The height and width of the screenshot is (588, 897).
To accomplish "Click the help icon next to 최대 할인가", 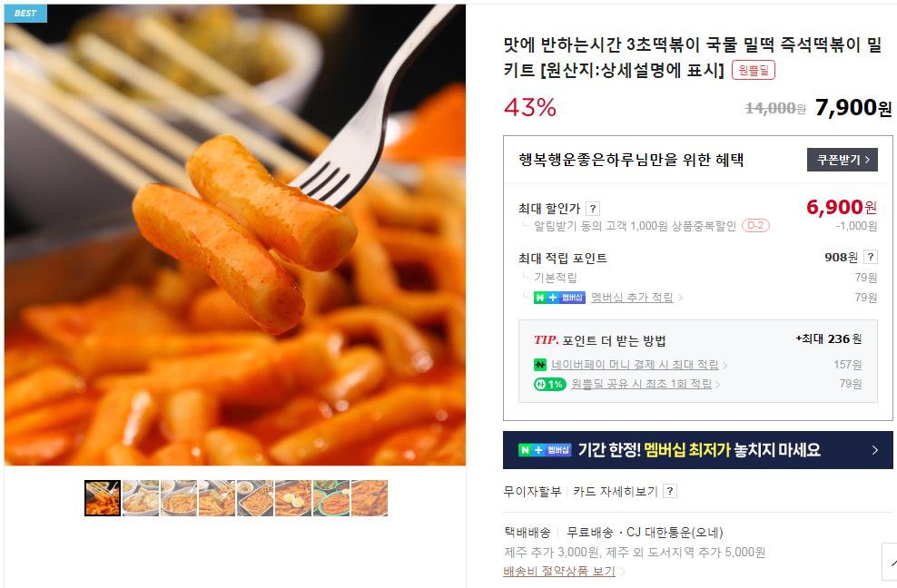I will click(x=593, y=209).
